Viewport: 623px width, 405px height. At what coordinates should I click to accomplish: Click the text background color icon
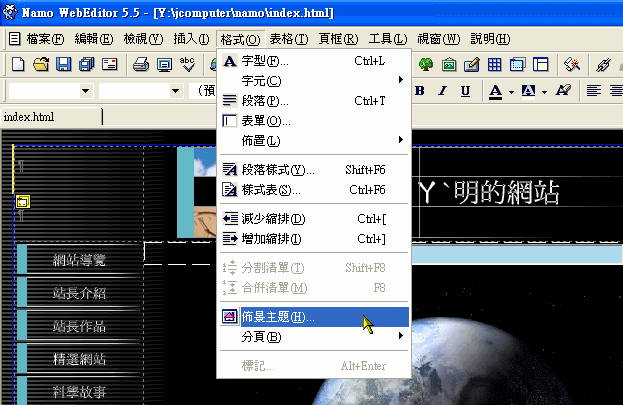(x=528, y=91)
